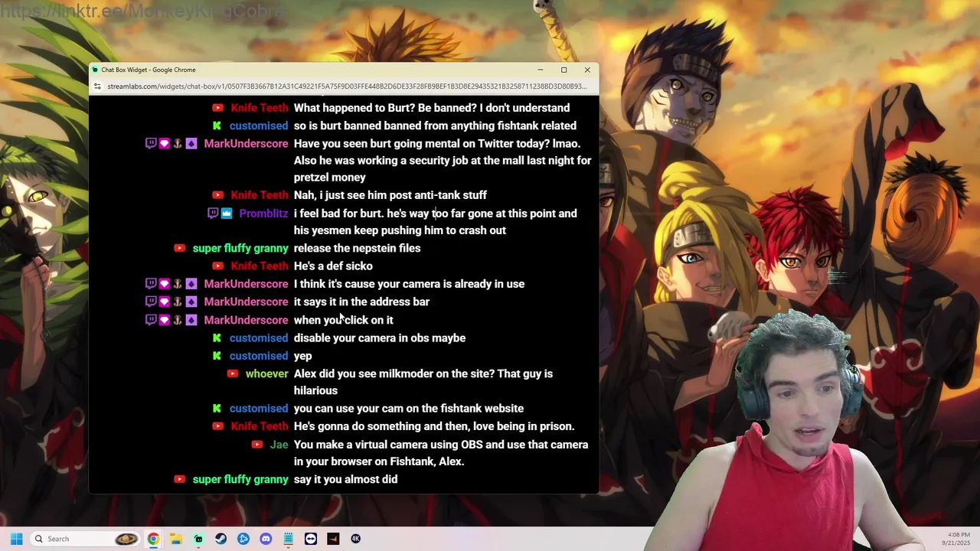Click the Kick icon beside 'so is burt banned'
The image size is (980, 551).
tap(217, 126)
